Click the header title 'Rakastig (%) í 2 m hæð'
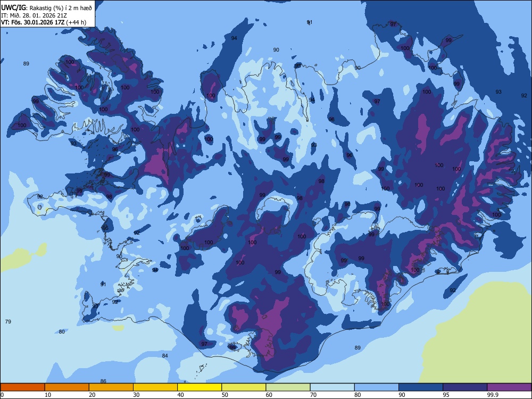Image resolution: width=532 pixels, height=399 pixels. coord(61,8)
